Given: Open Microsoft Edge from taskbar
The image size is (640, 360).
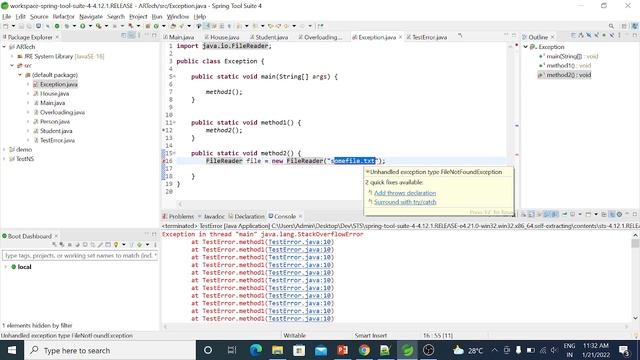Looking at the screenshot, I should (x=256, y=350).
